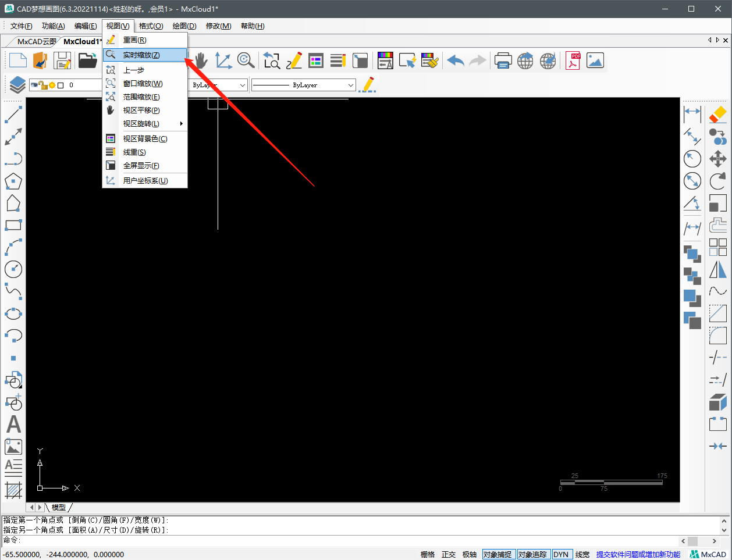
Task: Toggle 正交 ortho mode
Action: 449,554
